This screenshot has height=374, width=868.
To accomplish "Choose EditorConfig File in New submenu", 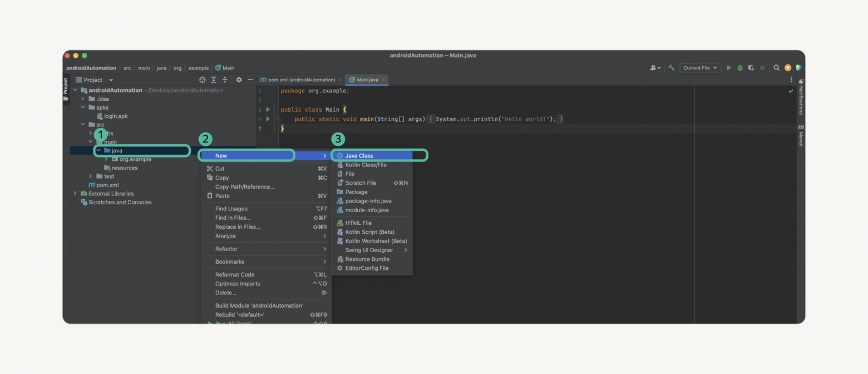I will (372, 268).
